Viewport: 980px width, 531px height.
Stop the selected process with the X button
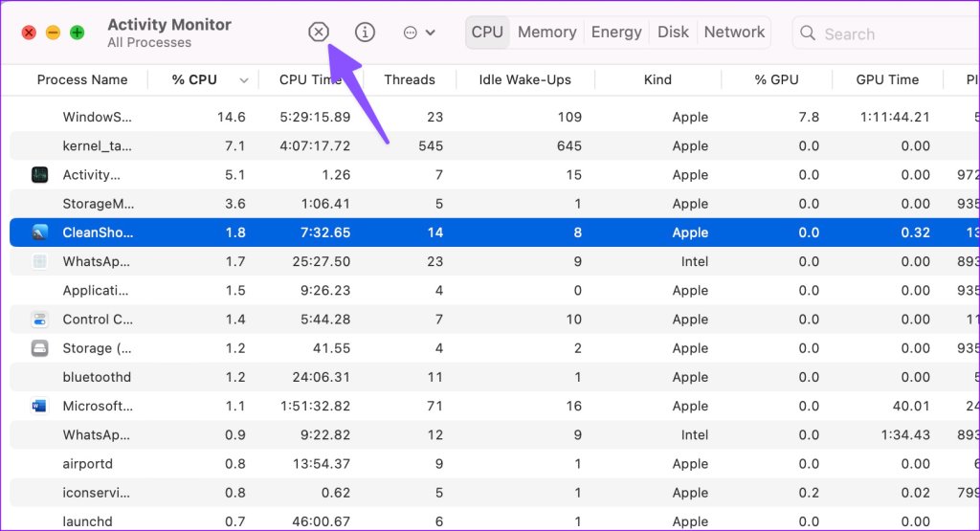(319, 32)
